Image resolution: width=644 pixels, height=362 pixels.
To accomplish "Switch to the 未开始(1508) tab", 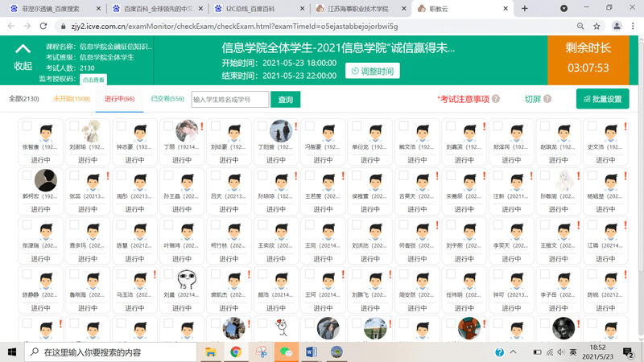I will pyautogui.click(x=72, y=99).
